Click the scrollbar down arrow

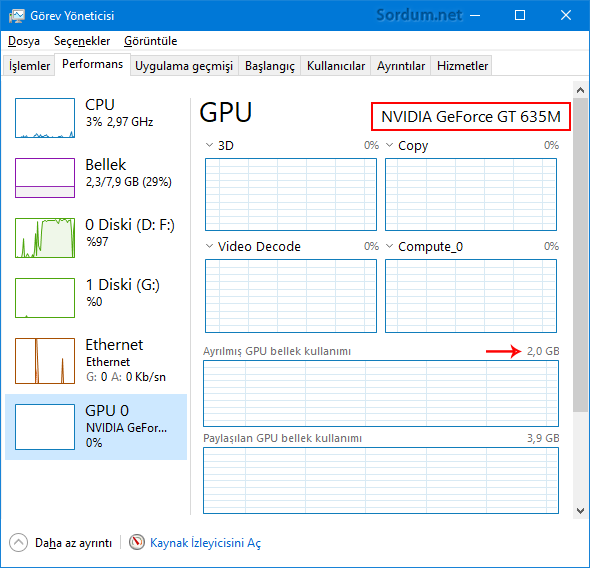pos(580,510)
